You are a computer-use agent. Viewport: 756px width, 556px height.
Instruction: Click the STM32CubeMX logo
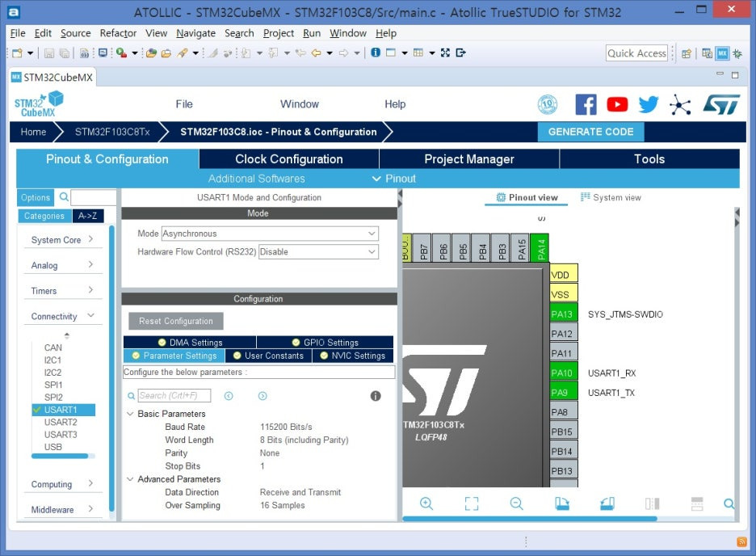click(x=39, y=103)
